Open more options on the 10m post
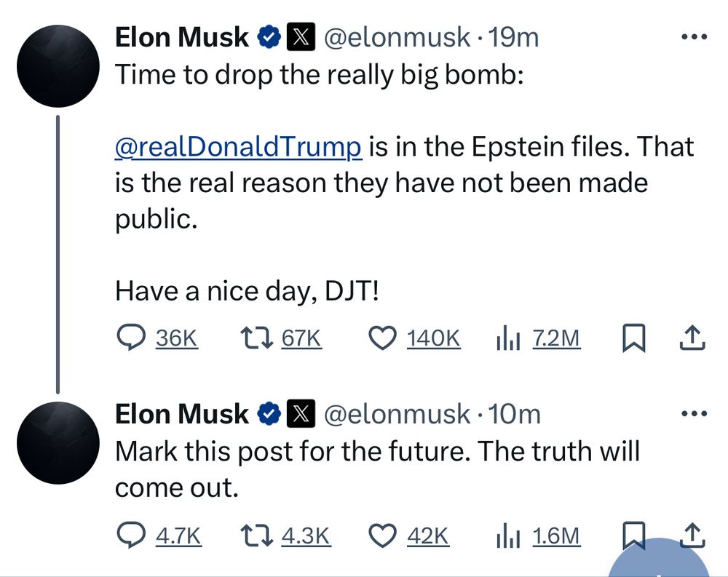The image size is (728, 577). coord(694,413)
